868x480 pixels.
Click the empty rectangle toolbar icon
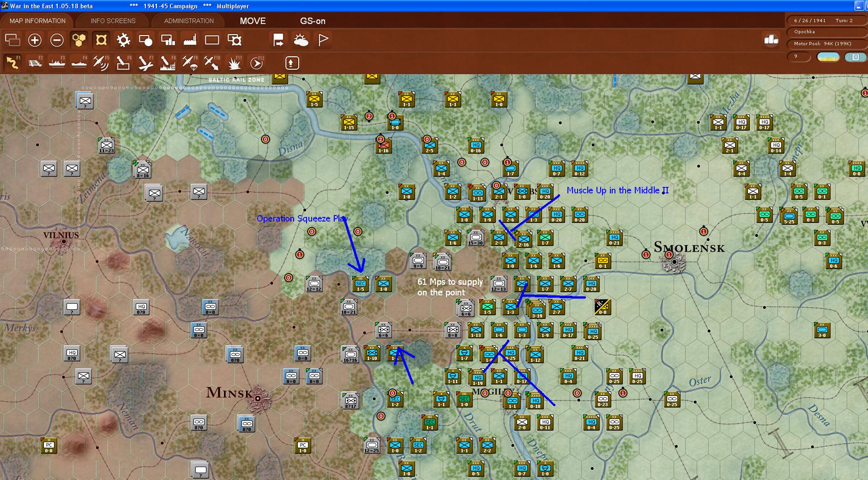click(x=212, y=40)
